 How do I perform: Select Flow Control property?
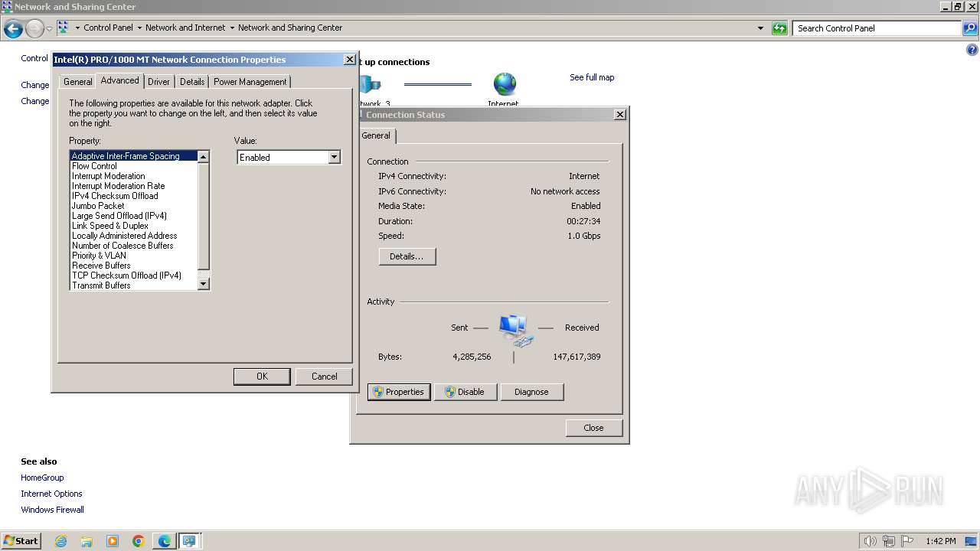pos(133,166)
